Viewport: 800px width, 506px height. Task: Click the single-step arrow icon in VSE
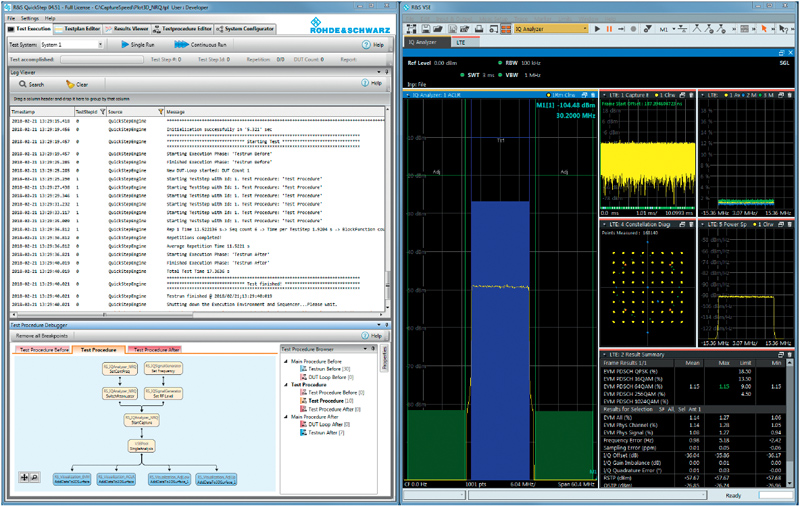[x=621, y=29]
